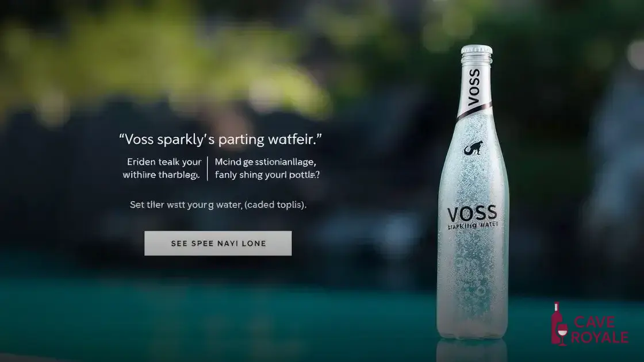The height and width of the screenshot is (362, 644).
Task: Click the slanted stripe beneath the neck label
Action: [474, 111]
